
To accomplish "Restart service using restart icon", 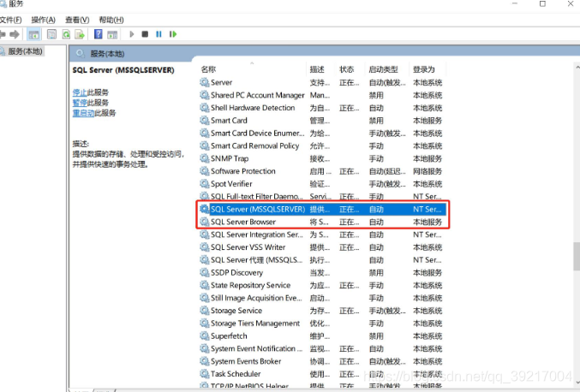I will pos(173,34).
